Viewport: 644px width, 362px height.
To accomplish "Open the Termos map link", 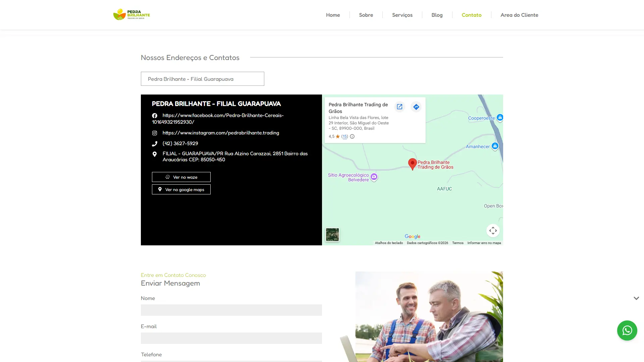I will pos(458,243).
